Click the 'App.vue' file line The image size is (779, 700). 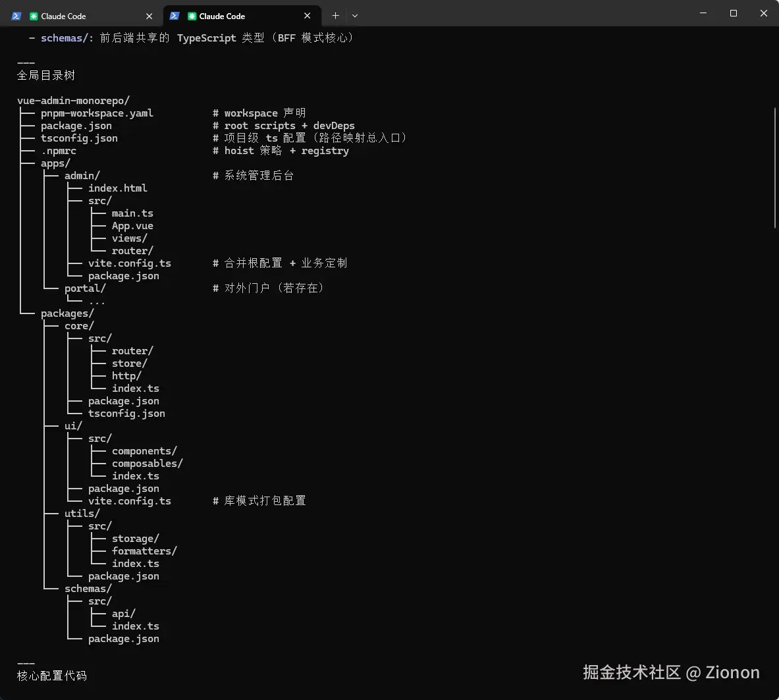click(132, 226)
